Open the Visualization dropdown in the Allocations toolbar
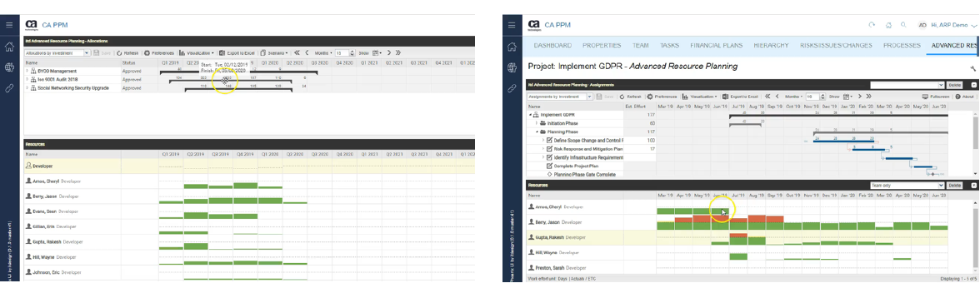The width and height of the screenshot is (980, 303). [x=197, y=53]
